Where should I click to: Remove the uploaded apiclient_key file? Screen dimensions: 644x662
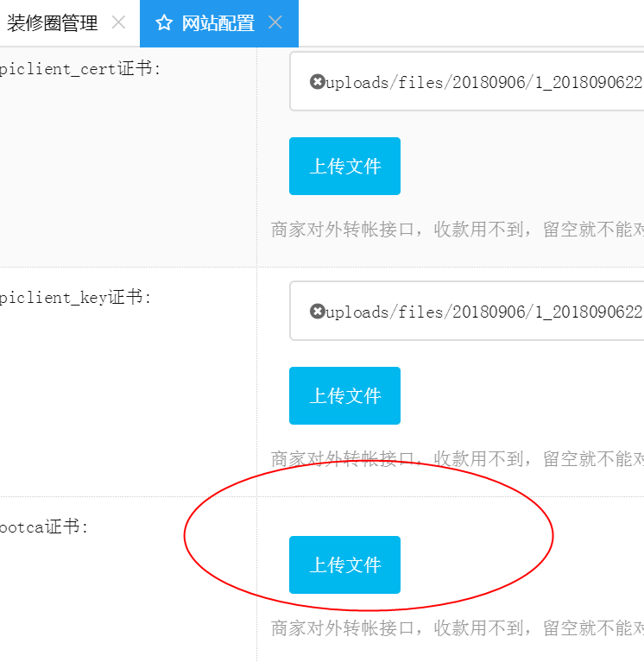click(317, 312)
